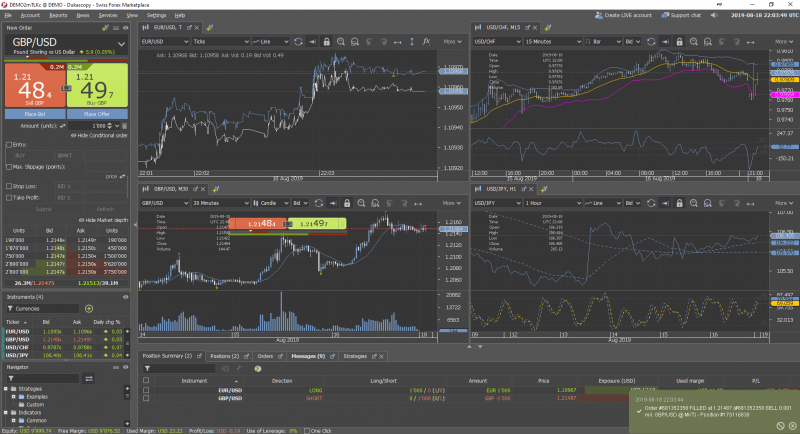Refresh the EUR/USD tick chart
The height and width of the screenshot is (434, 800).
pos(298,42)
